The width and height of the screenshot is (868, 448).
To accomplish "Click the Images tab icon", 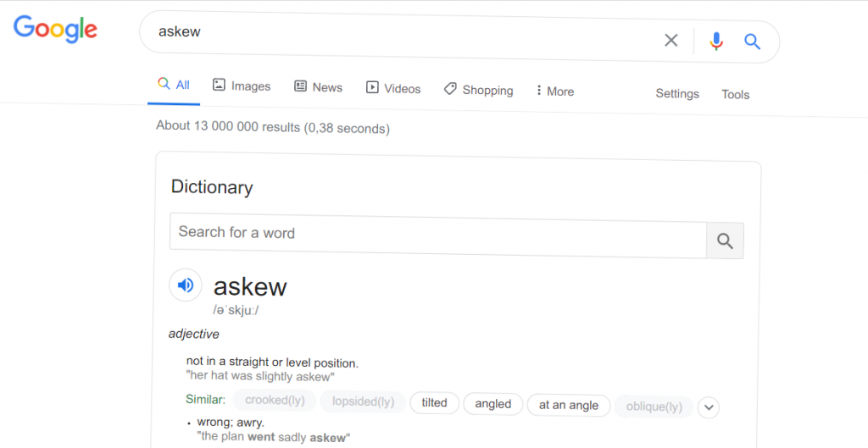I will coord(220,85).
